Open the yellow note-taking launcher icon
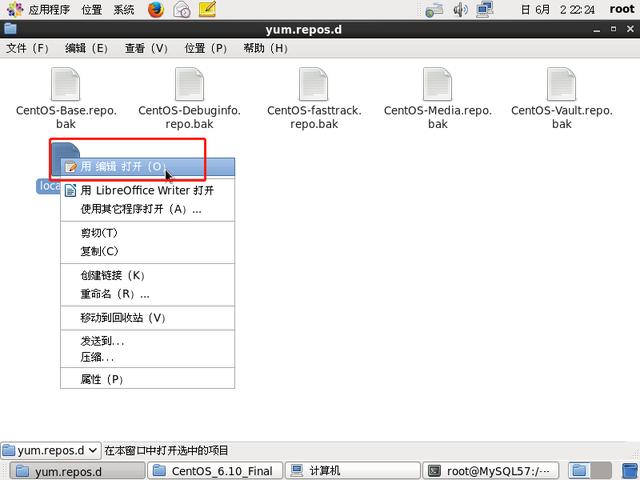 click(207, 9)
